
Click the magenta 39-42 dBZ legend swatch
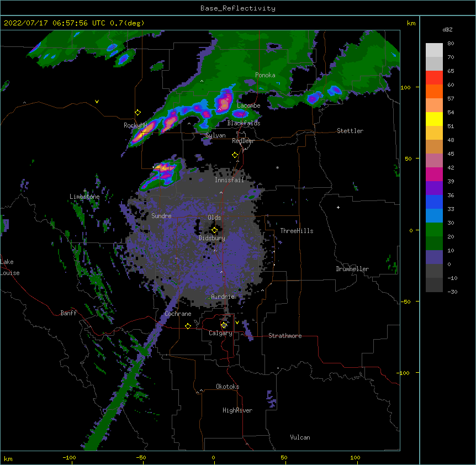click(434, 174)
